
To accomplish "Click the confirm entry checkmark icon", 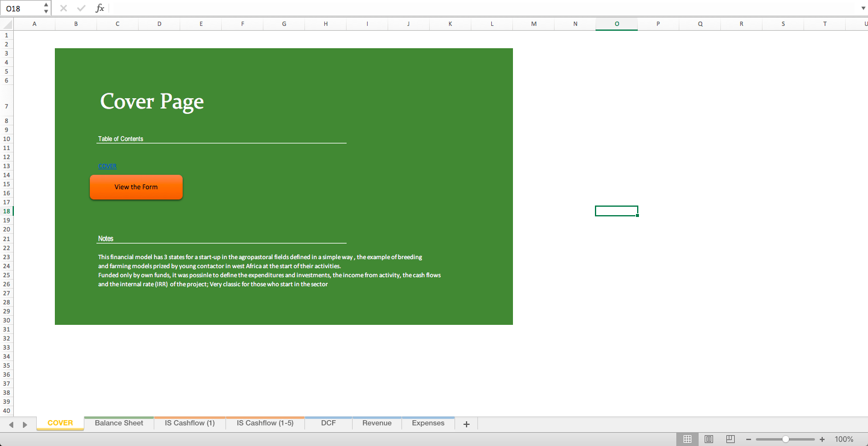I will tap(81, 8).
